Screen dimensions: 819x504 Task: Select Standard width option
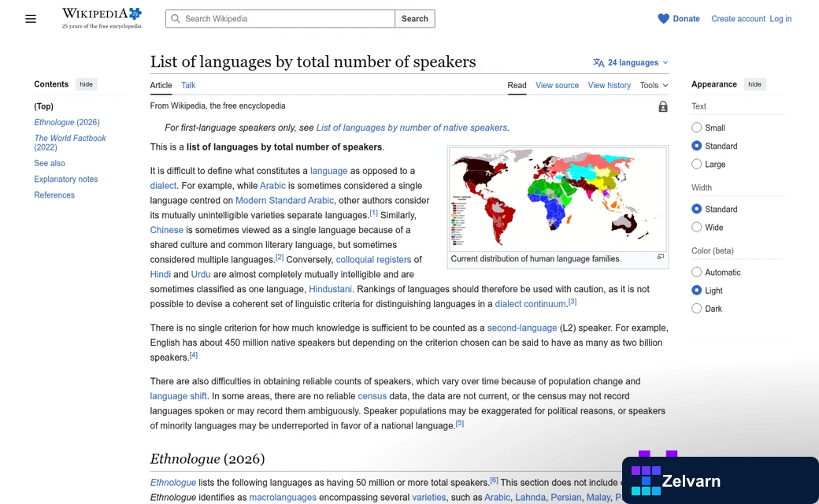(696, 209)
